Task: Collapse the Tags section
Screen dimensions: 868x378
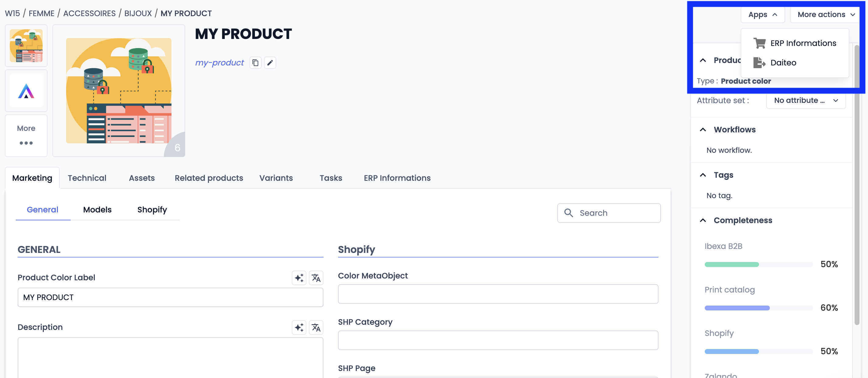Action: 703,175
